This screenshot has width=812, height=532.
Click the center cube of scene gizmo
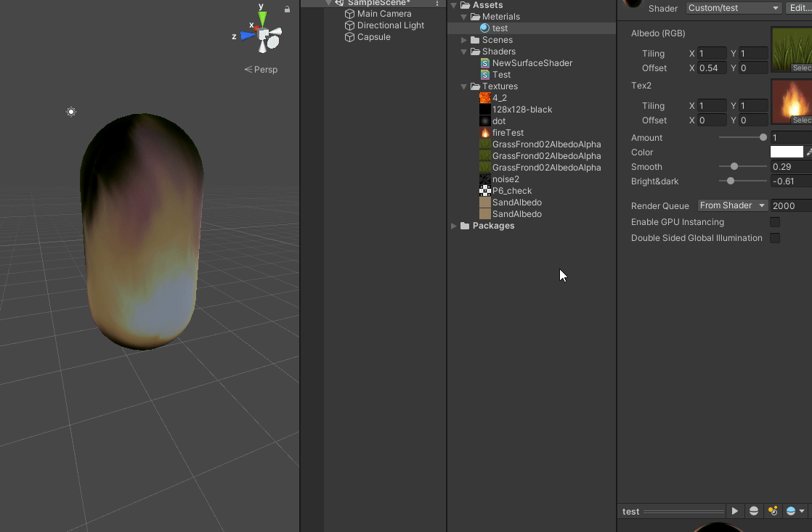pos(264,35)
